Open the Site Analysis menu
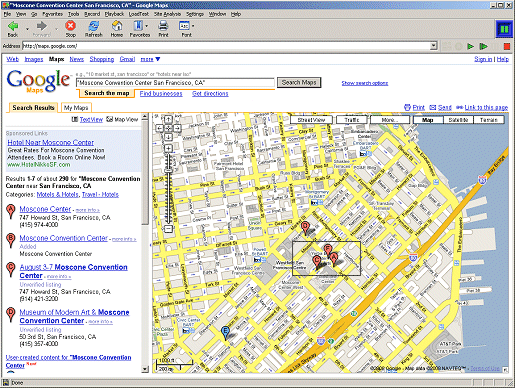This screenshot has height=388, width=515. [167, 14]
